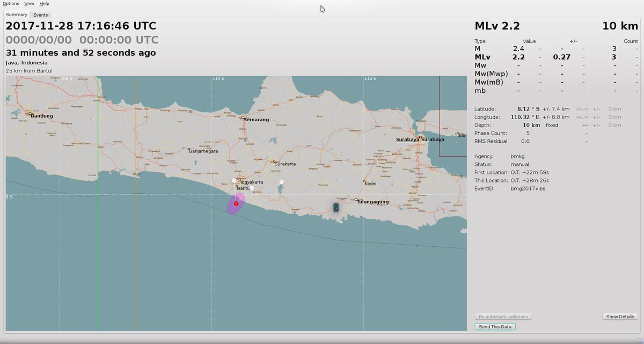Click the large MLv 2.2 magnitude heading
Viewport: 644px width, 344px height.
pyautogui.click(x=497, y=26)
